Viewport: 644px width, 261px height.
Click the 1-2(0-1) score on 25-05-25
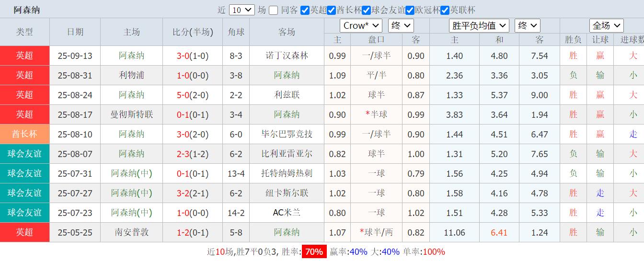pos(193,233)
